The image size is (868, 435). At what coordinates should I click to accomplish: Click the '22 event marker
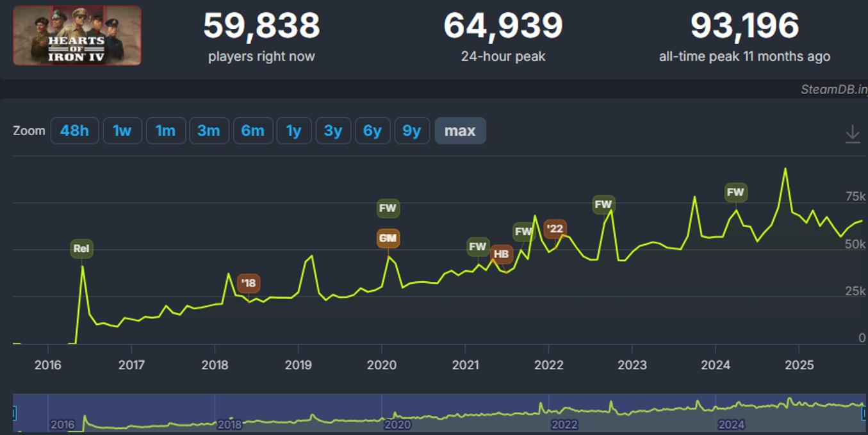click(x=555, y=229)
